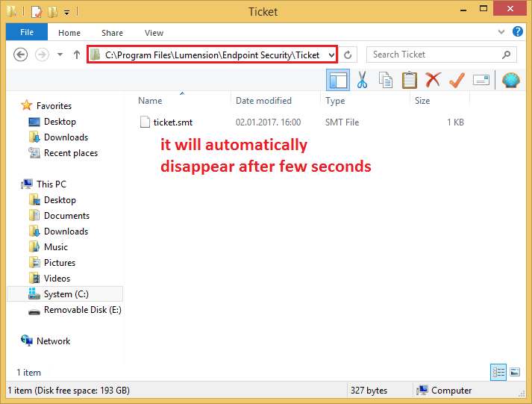Open the View ribbon tab

coord(154,33)
